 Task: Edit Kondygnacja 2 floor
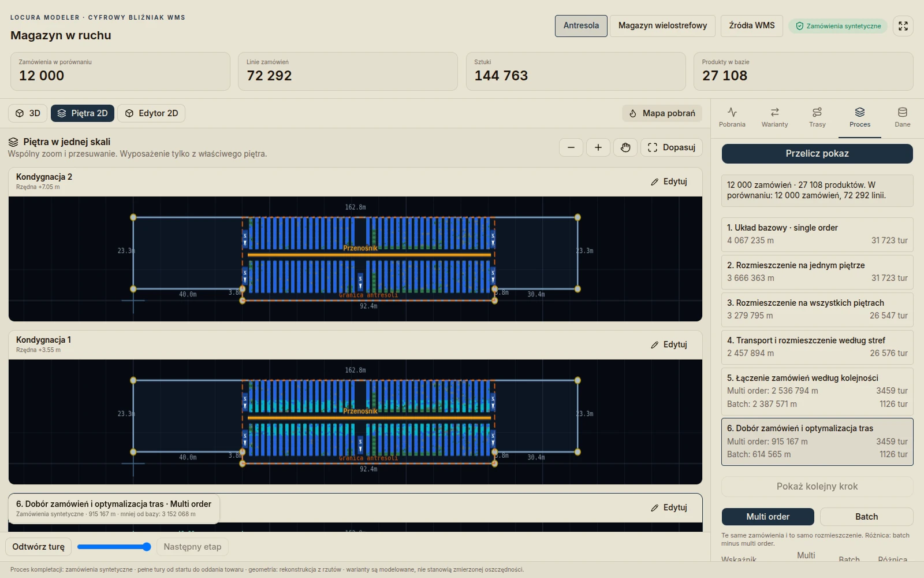pos(669,181)
